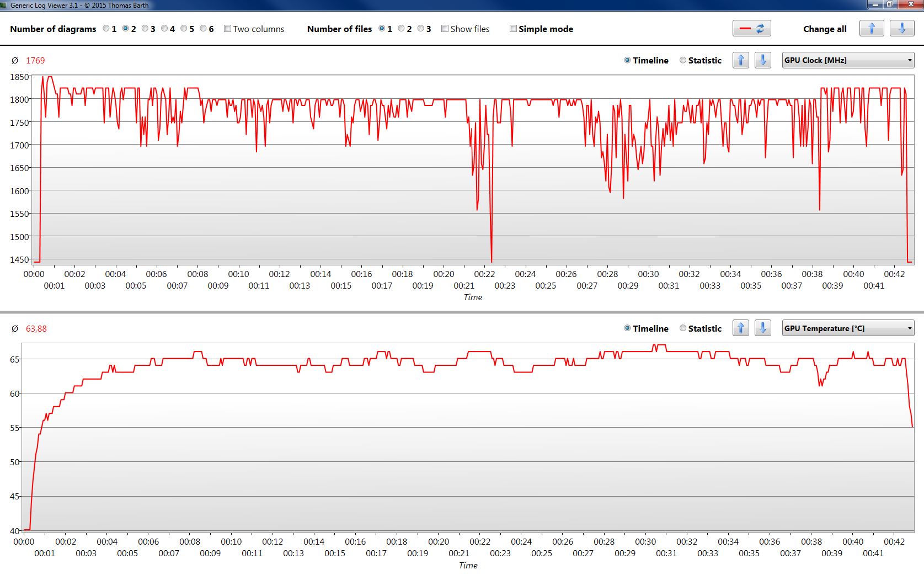
Task: Set number of diagrams to 5
Action: pos(184,29)
